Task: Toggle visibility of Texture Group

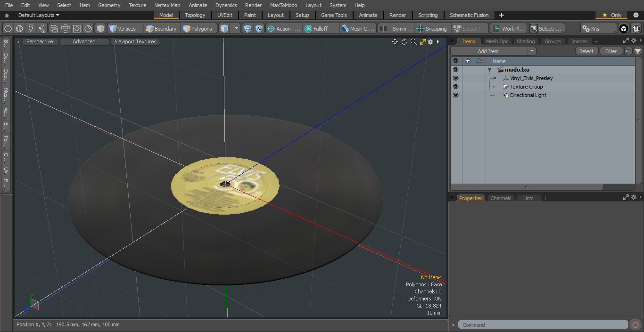Action: pyautogui.click(x=455, y=87)
